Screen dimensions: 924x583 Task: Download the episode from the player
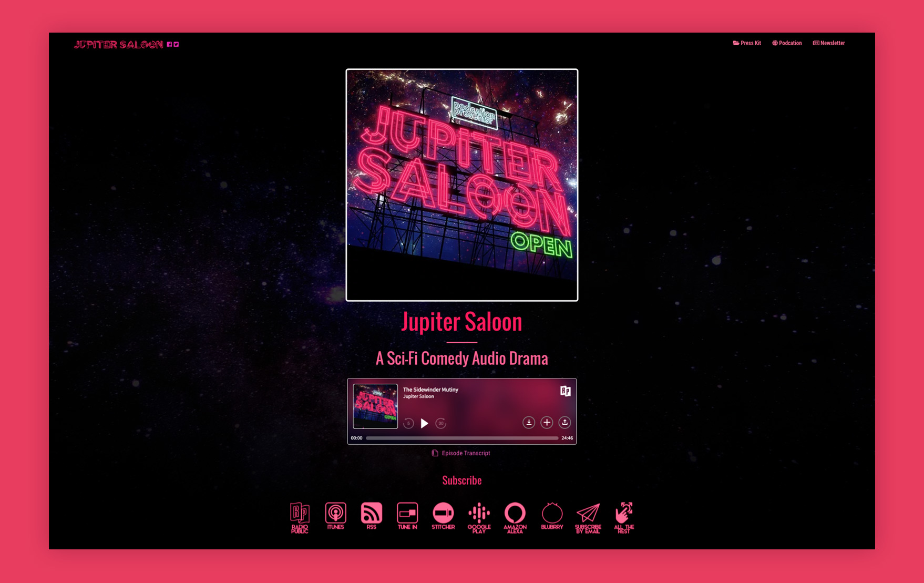tap(529, 422)
